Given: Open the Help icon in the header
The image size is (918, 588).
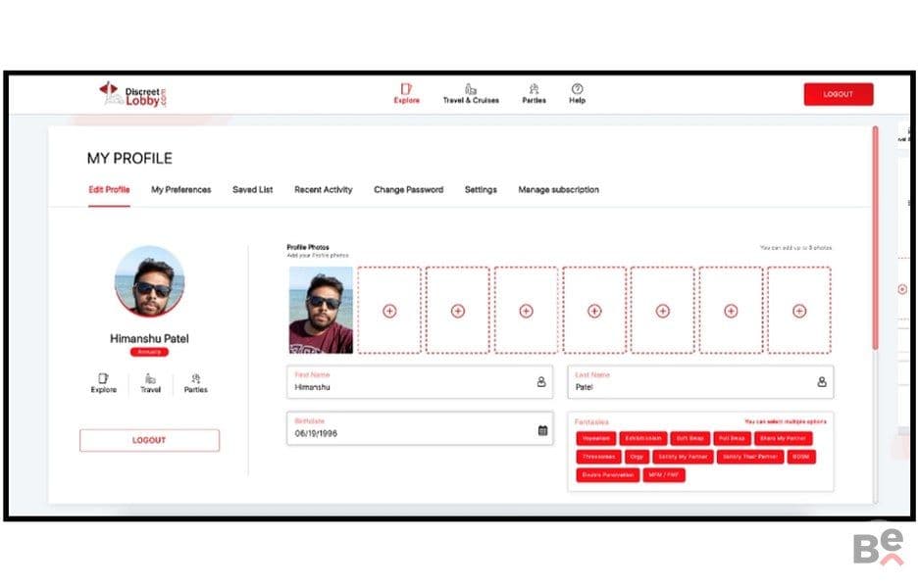Looking at the screenshot, I should tap(578, 94).
